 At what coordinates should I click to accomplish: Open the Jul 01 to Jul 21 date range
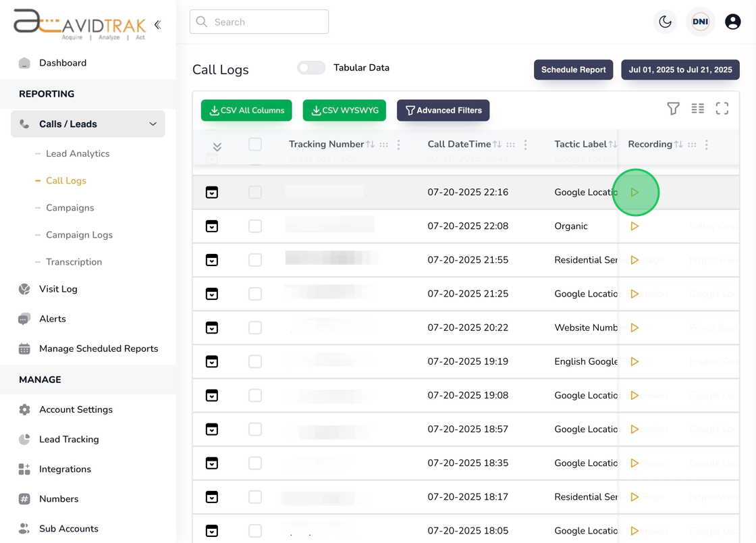(680, 70)
